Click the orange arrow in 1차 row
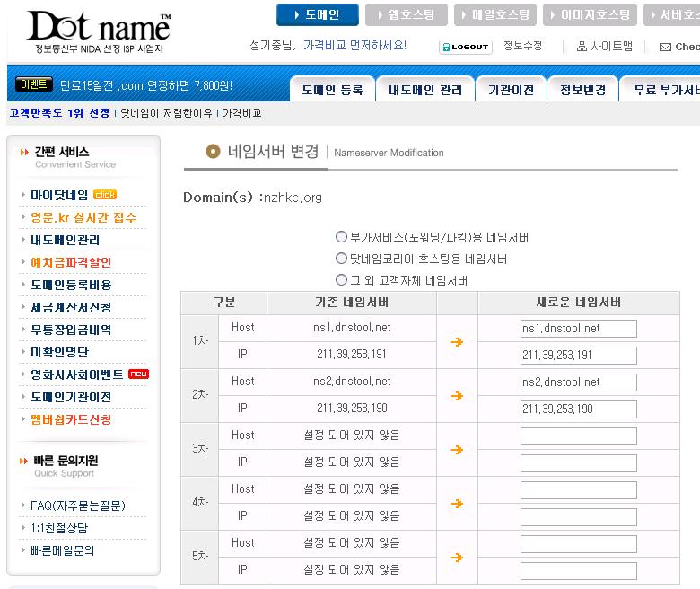The image size is (700, 589). click(x=457, y=342)
